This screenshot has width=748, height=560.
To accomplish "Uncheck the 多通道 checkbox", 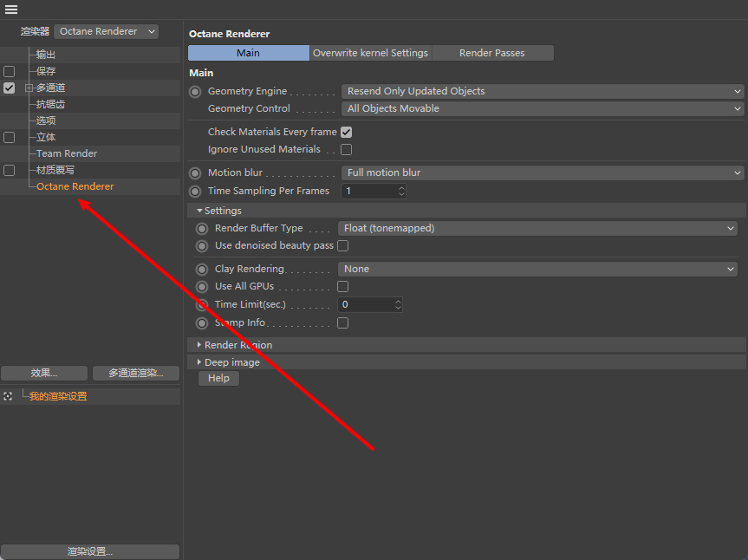I will click(9, 88).
